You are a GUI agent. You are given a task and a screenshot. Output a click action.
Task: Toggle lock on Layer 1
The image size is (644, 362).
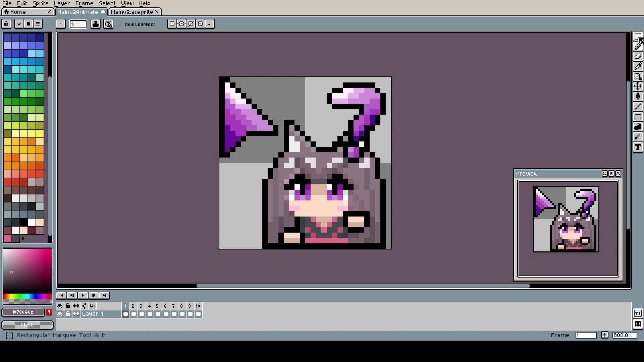(68, 314)
